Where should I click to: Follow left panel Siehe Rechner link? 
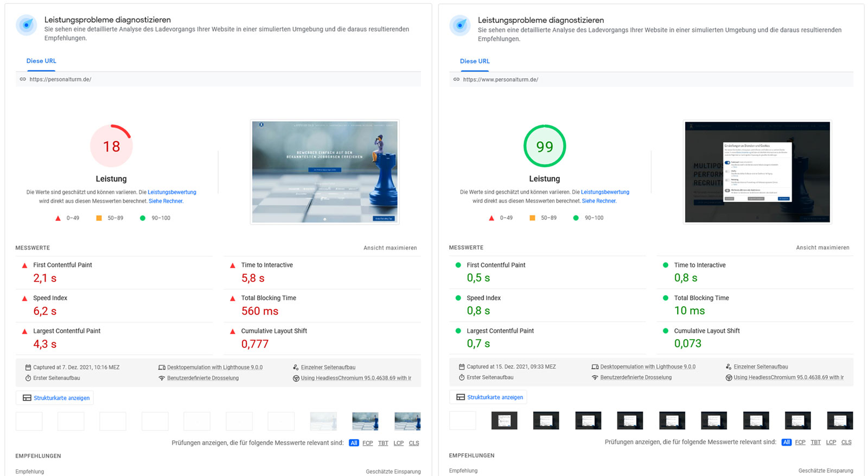click(x=165, y=201)
